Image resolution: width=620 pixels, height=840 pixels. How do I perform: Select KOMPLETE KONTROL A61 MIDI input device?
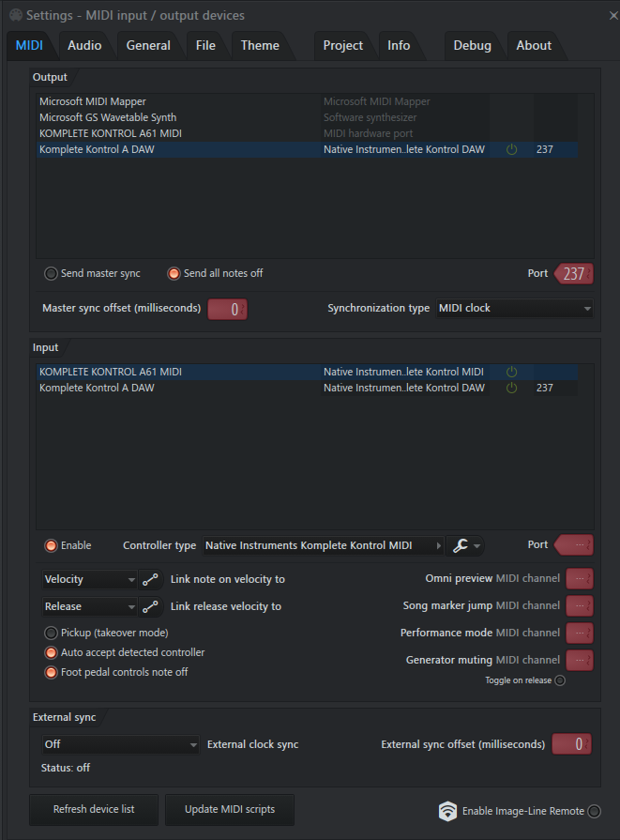pos(308,372)
